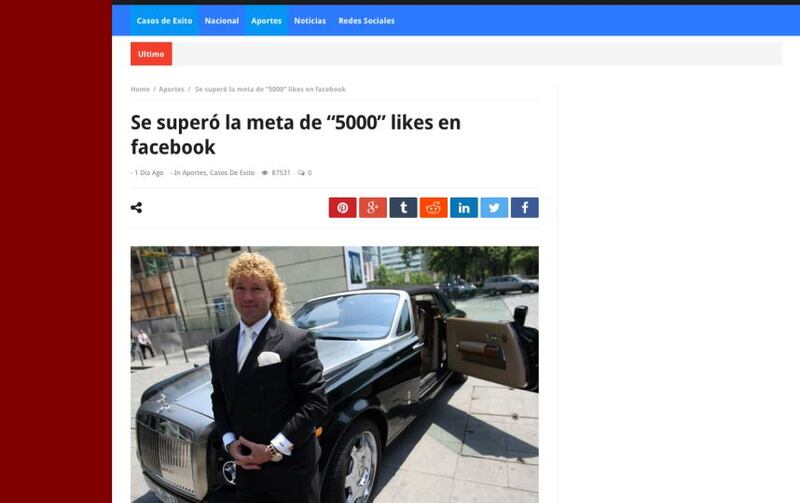Open the Casos De Exito category link

click(232, 173)
